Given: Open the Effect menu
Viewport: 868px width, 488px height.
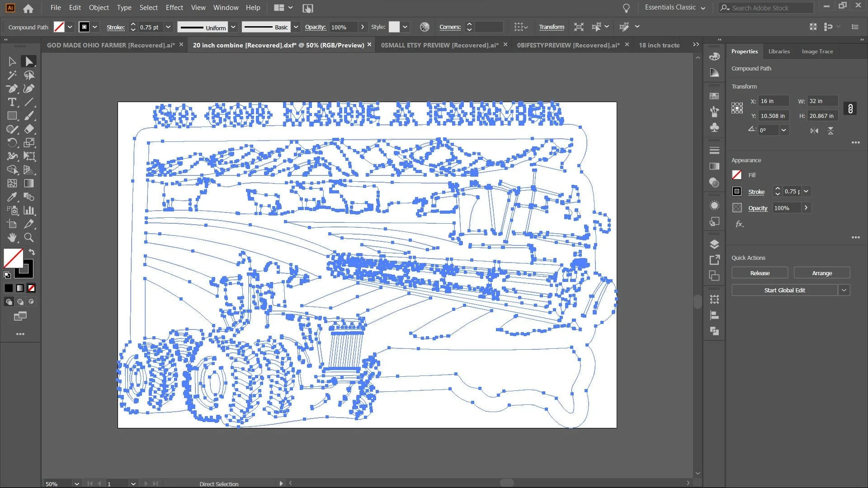Looking at the screenshot, I should point(174,8).
